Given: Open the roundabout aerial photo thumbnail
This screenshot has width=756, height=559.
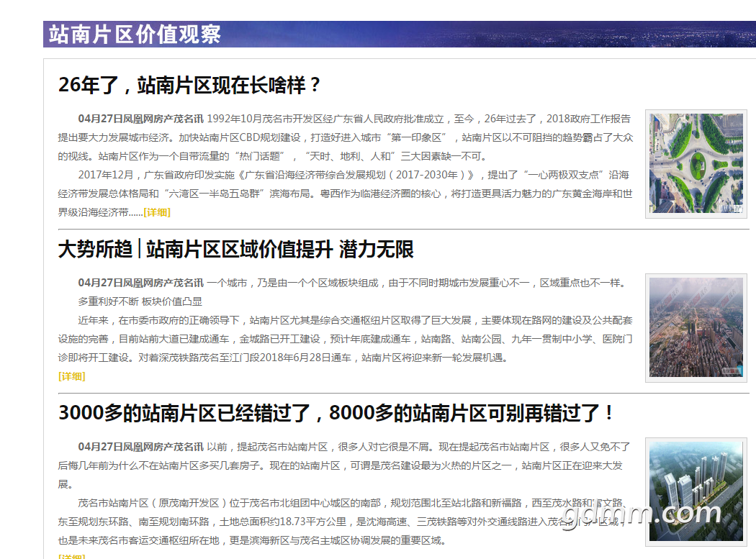Looking at the screenshot, I should click(x=696, y=163).
